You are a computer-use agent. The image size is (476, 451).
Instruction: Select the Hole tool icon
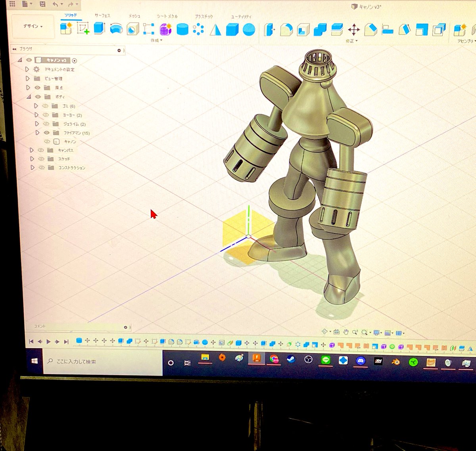click(132, 29)
